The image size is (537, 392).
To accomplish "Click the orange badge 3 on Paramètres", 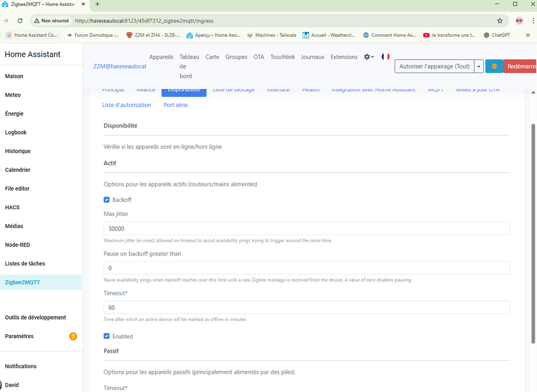I will coord(73,336).
